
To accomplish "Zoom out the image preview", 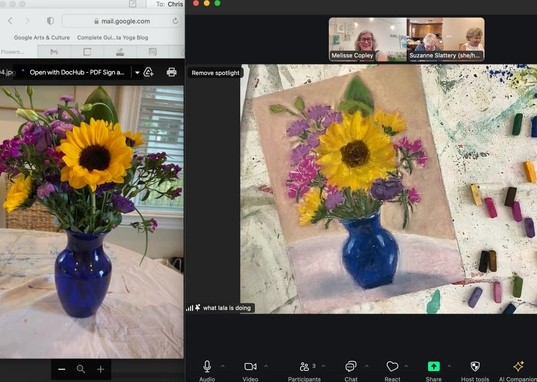I will [62, 369].
